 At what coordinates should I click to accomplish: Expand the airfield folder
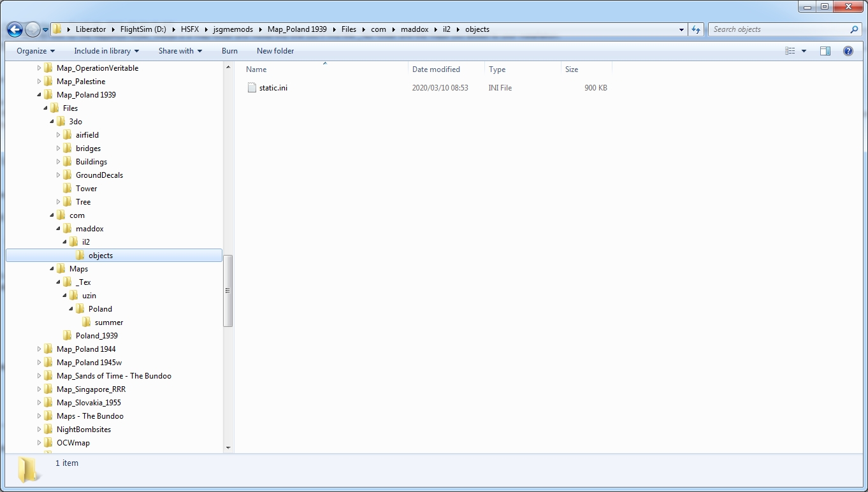[x=58, y=135]
